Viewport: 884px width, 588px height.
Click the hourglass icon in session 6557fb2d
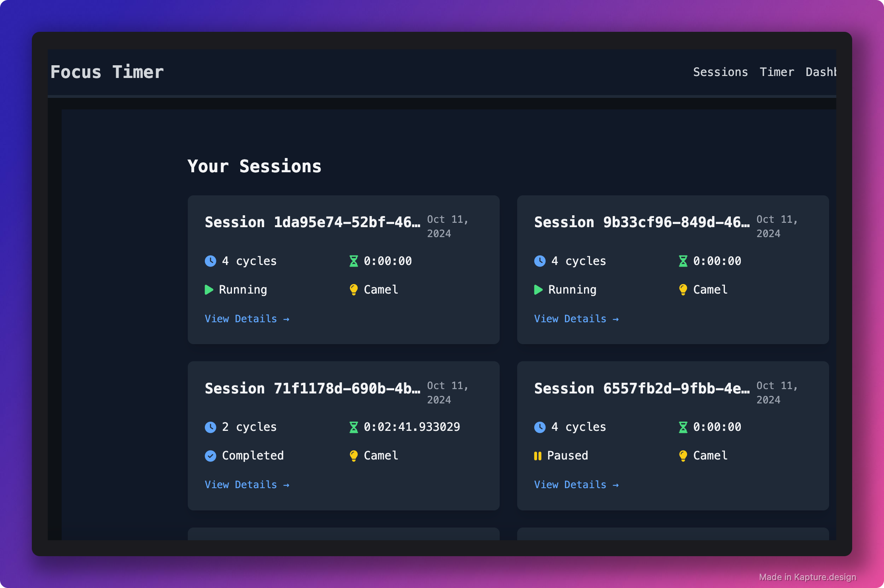(x=683, y=427)
